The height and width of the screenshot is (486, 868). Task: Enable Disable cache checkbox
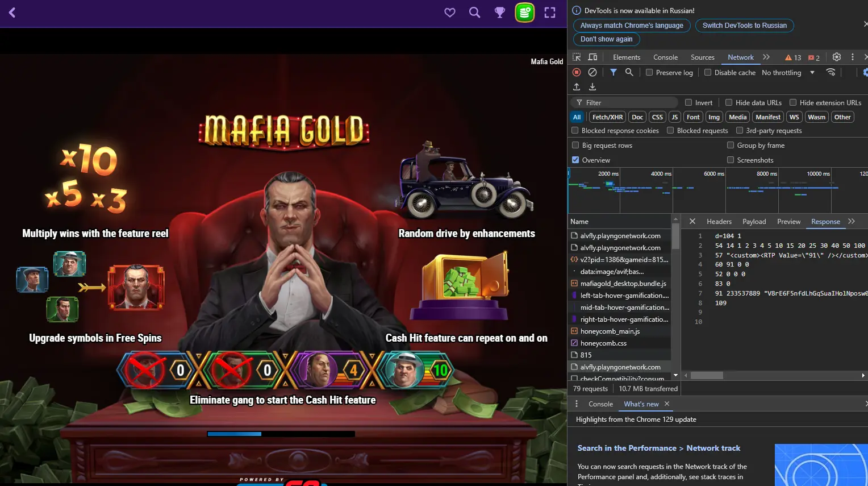pos(708,72)
